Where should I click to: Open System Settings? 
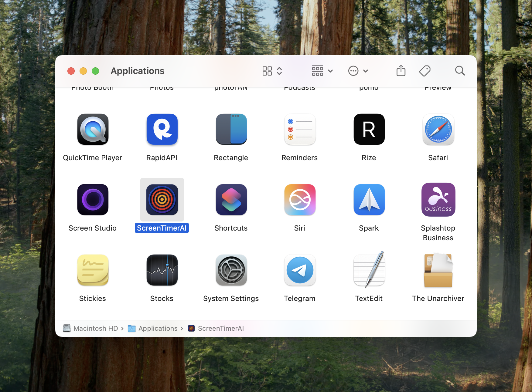coord(231,270)
